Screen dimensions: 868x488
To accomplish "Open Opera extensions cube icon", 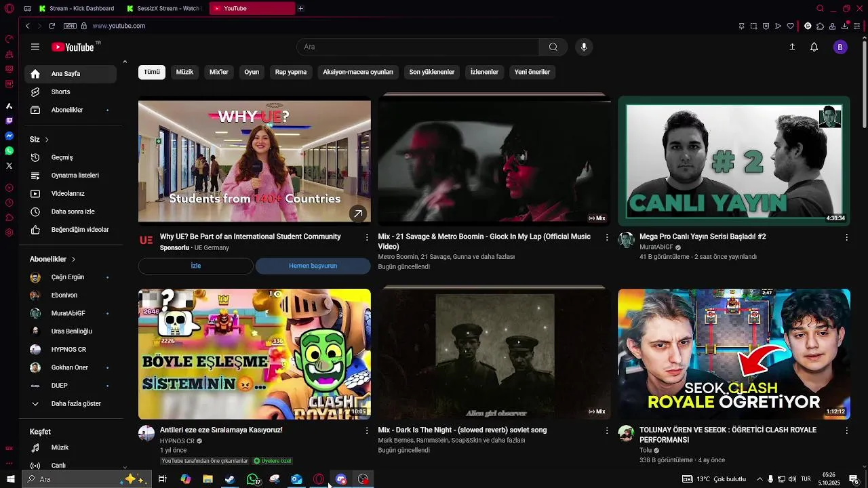I will pos(820,26).
